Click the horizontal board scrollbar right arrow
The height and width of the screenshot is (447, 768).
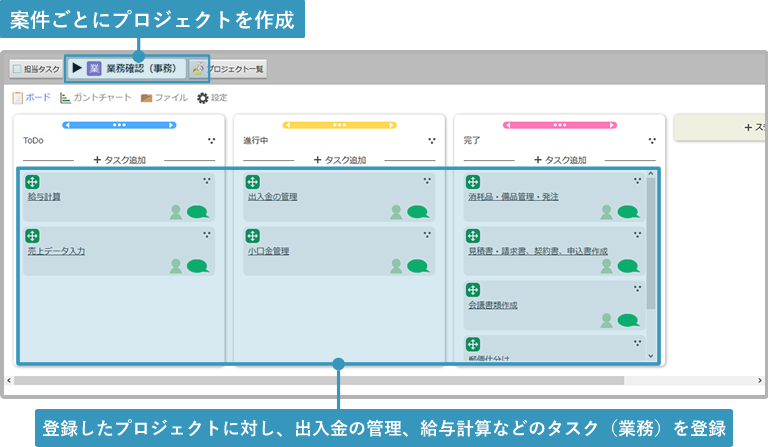click(x=760, y=380)
